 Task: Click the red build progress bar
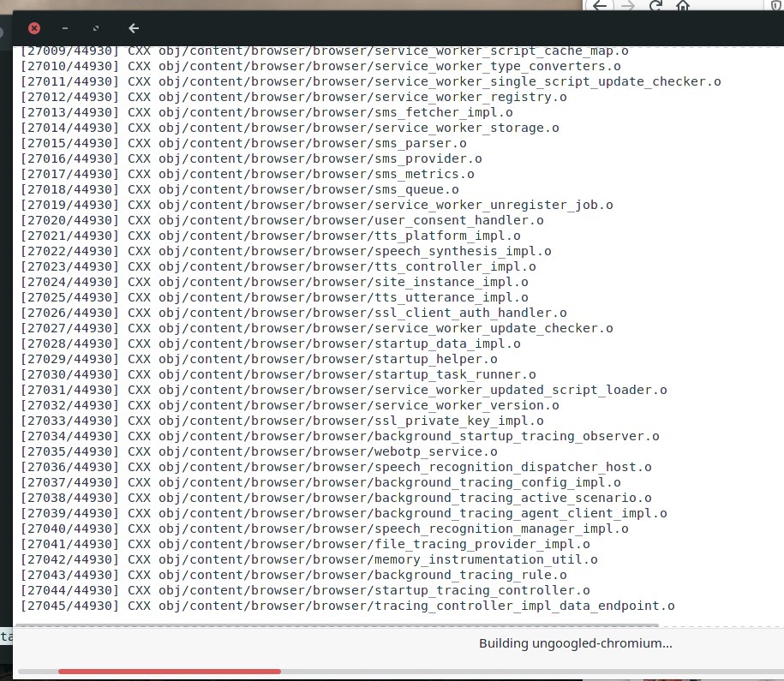click(170, 672)
